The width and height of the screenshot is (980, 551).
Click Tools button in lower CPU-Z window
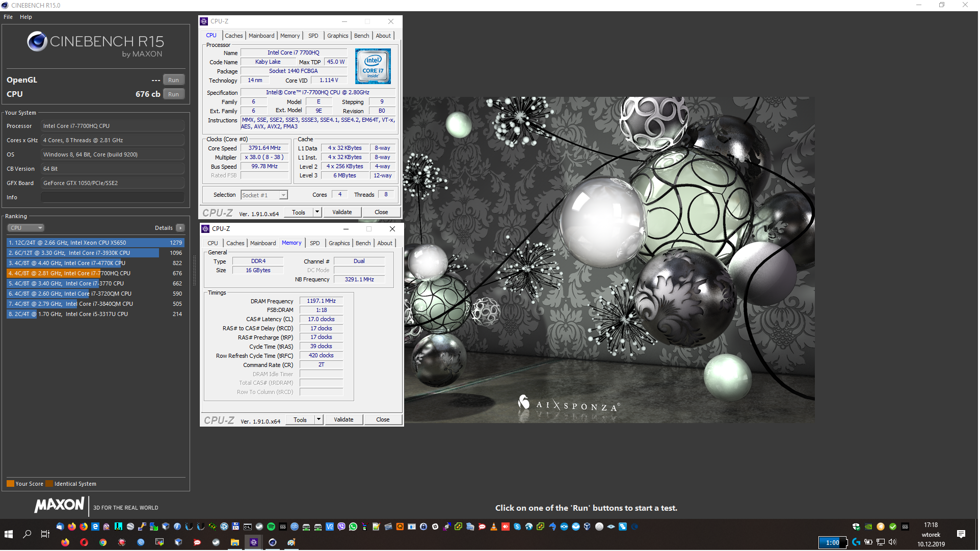coord(300,421)
